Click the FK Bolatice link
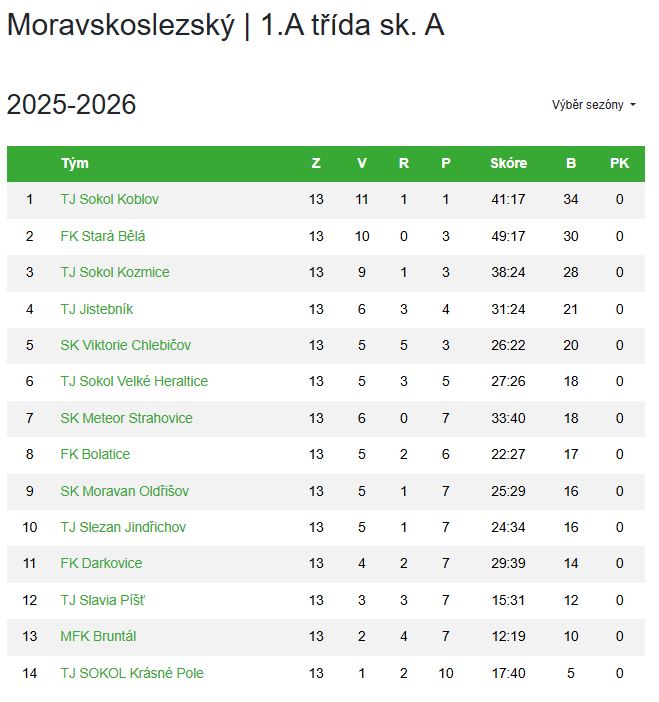659x702 pixels. point(95,454)
